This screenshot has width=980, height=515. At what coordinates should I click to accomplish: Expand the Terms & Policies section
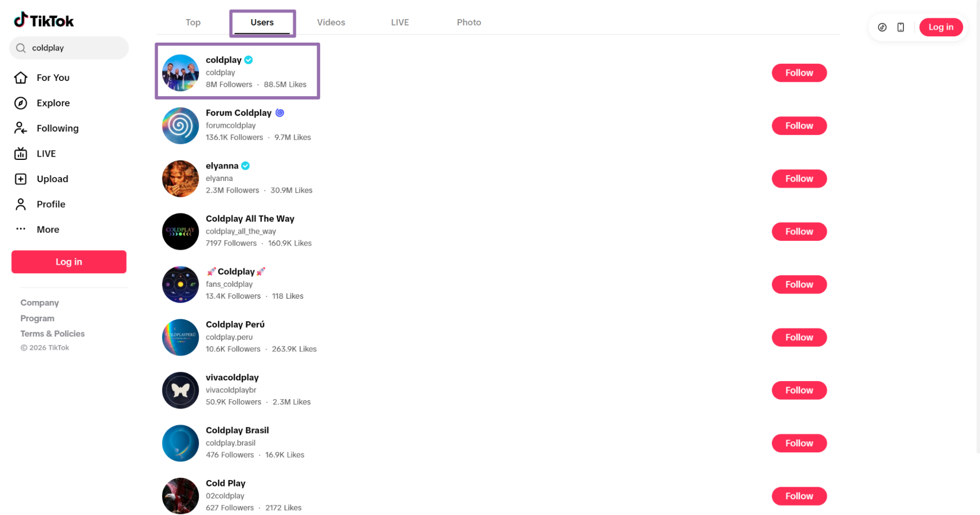click(52, 334)
